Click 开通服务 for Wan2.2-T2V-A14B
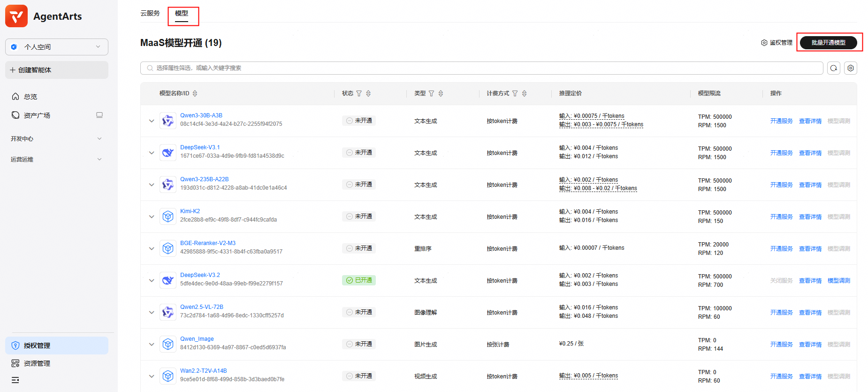 pyautogui.click(x=782, y=376)
